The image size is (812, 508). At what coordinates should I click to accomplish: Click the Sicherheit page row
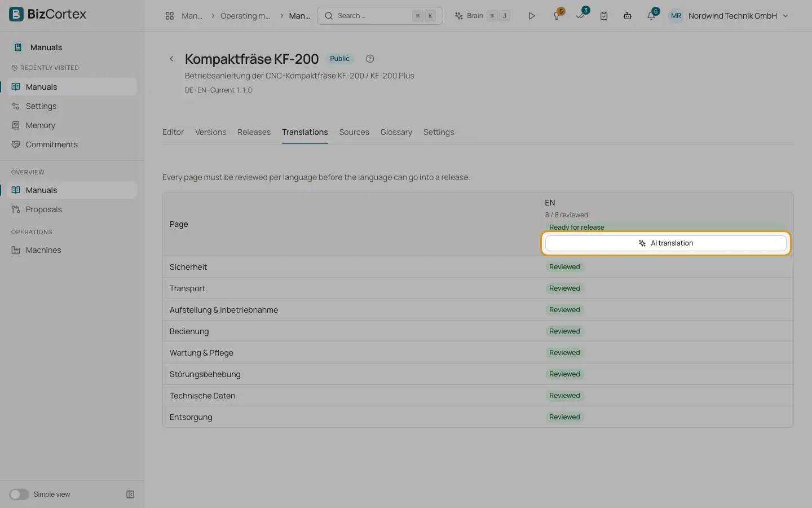tap(478, 267)
